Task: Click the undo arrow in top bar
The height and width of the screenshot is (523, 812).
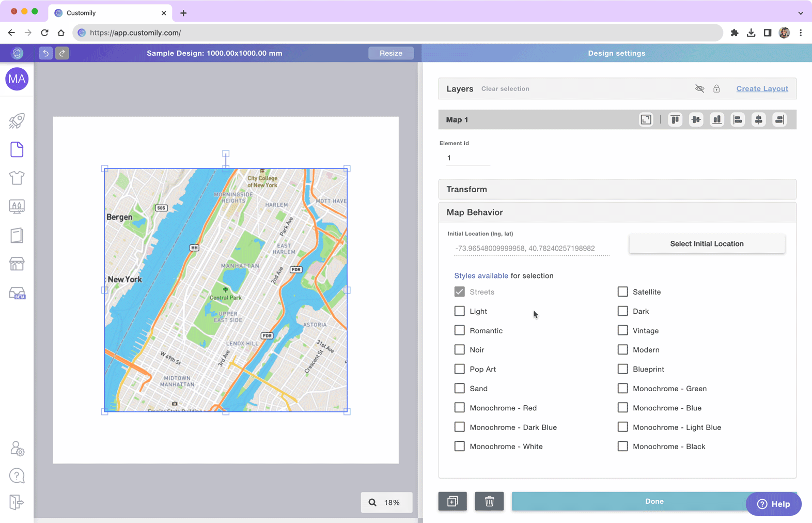Action: coord(45,53)
